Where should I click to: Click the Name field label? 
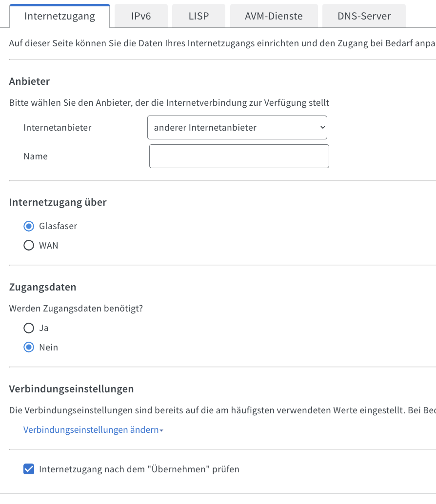point(36,156)
